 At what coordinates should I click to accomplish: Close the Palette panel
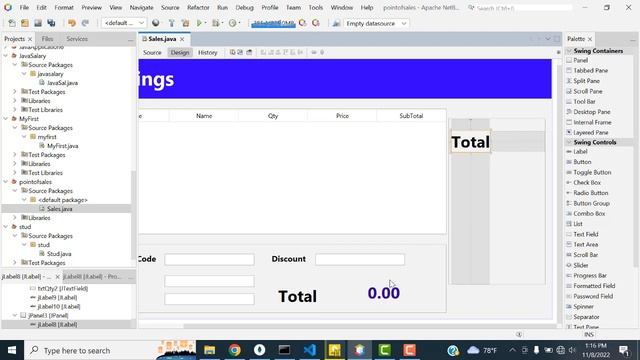pyautogui.click(x=590, y=39)
